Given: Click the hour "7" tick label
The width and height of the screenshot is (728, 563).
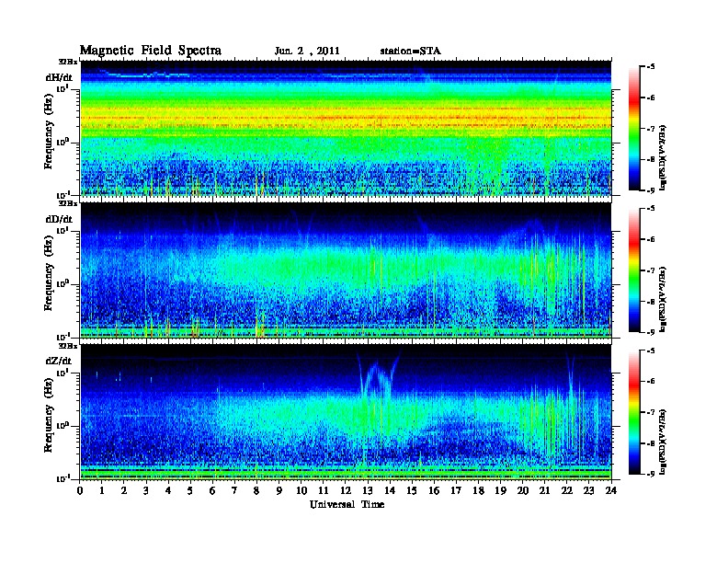Looking at the screenshot, I should 235,491.
